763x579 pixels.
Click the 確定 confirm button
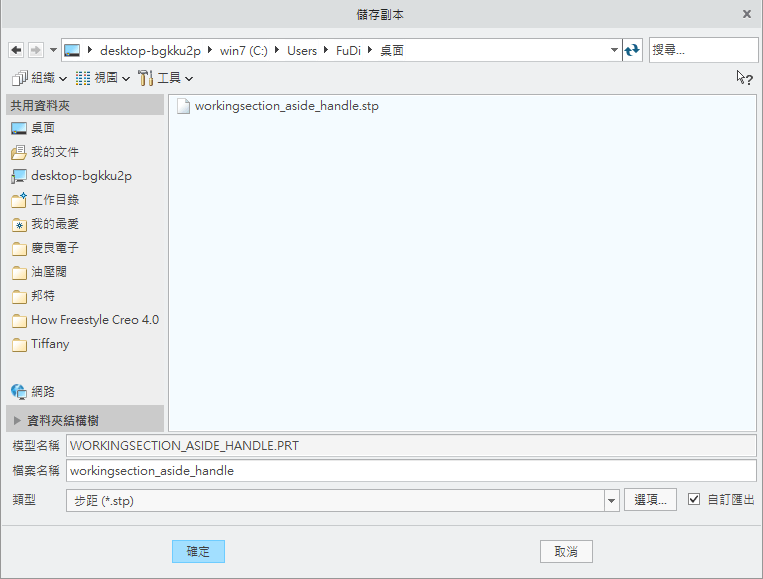coord(198,551)
